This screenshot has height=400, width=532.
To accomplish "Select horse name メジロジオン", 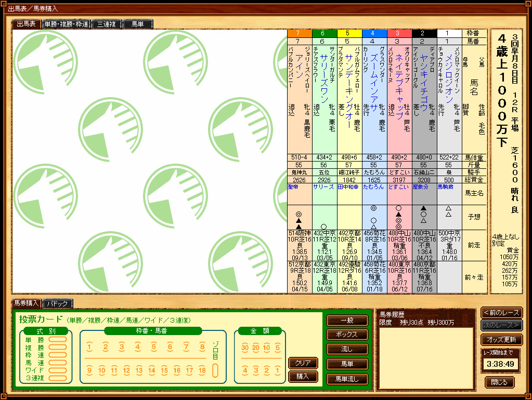I will (449, 78).
